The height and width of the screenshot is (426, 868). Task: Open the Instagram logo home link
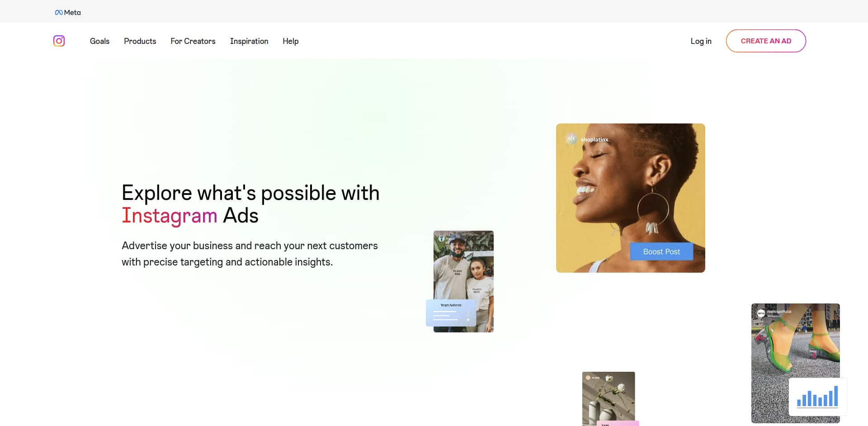pos(59,41)
